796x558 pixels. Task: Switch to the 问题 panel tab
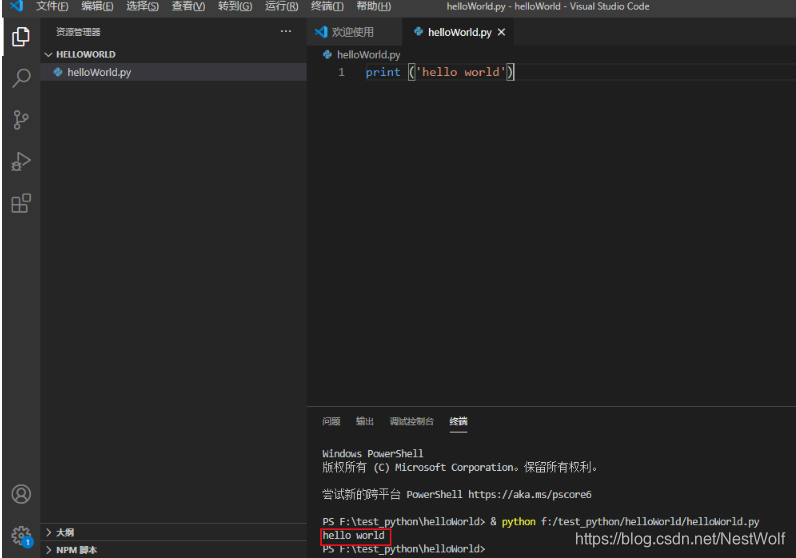pyautogui.click(x=331, y=421)
